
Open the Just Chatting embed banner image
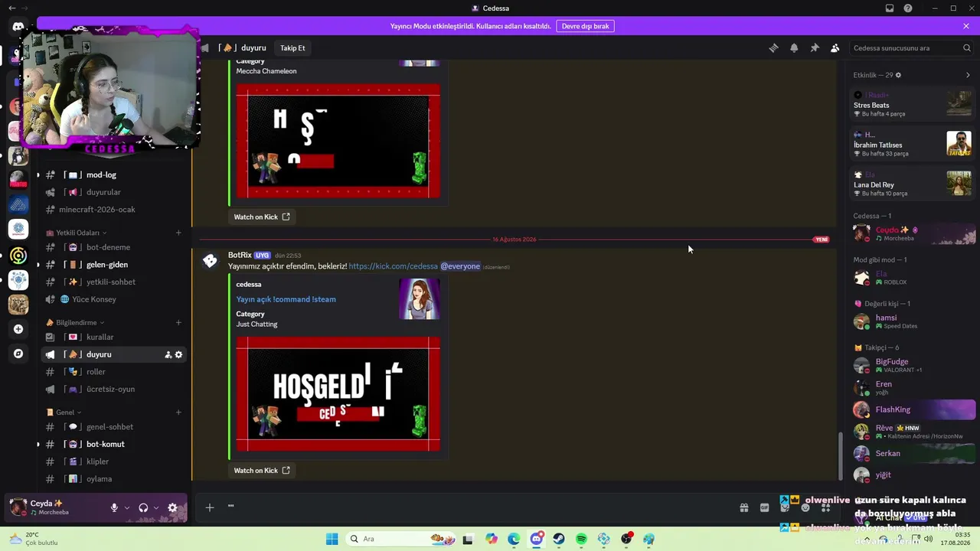(x=338, y=393)
